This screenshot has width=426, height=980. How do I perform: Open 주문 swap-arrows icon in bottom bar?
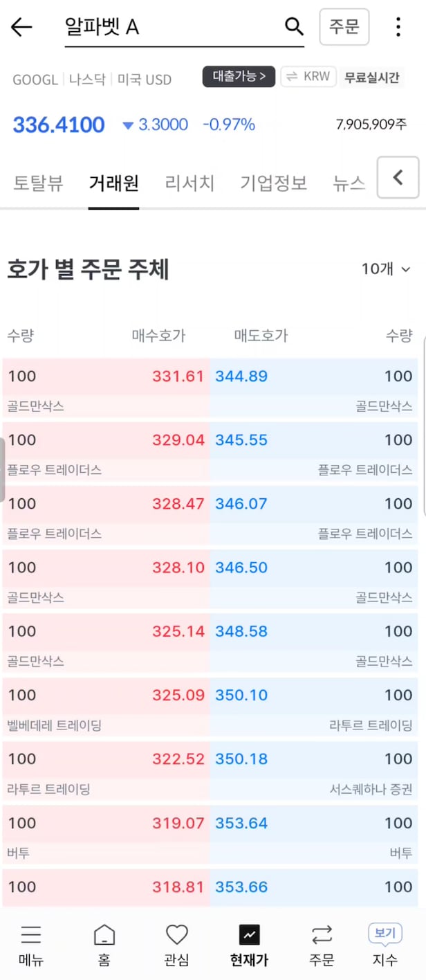click(322, 936)
